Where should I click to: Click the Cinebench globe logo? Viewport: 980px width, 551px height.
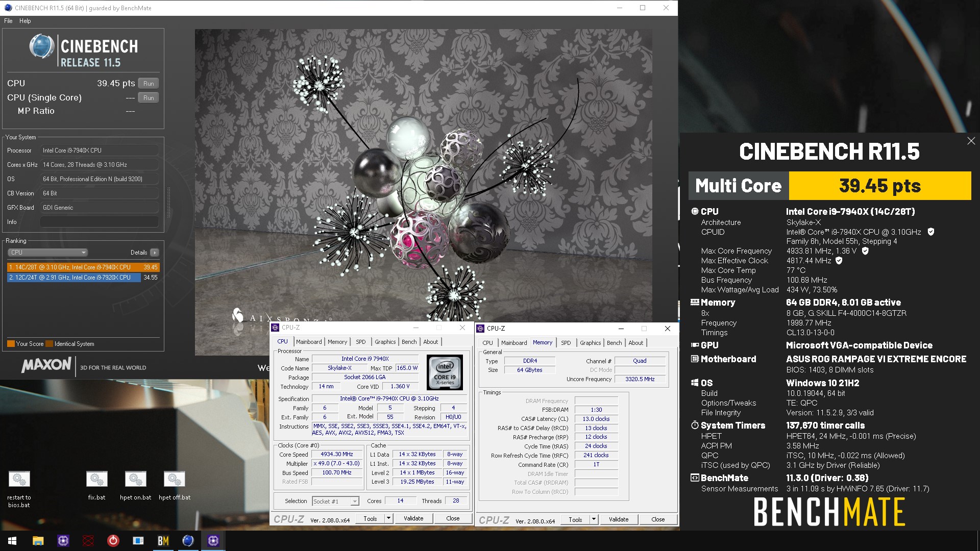click(41, 47)
